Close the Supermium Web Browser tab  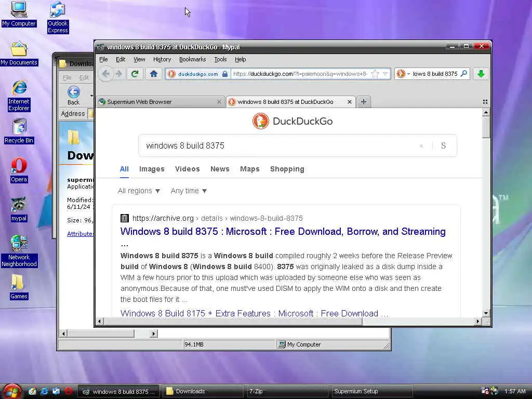point(219,102)
